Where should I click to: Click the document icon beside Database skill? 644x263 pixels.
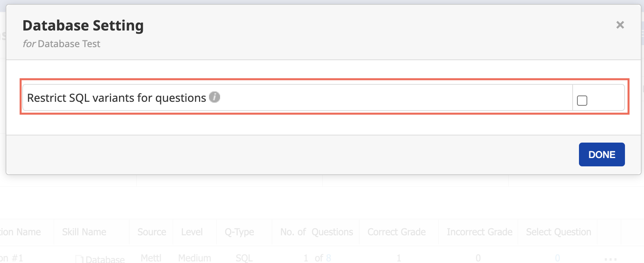(80, 259)
